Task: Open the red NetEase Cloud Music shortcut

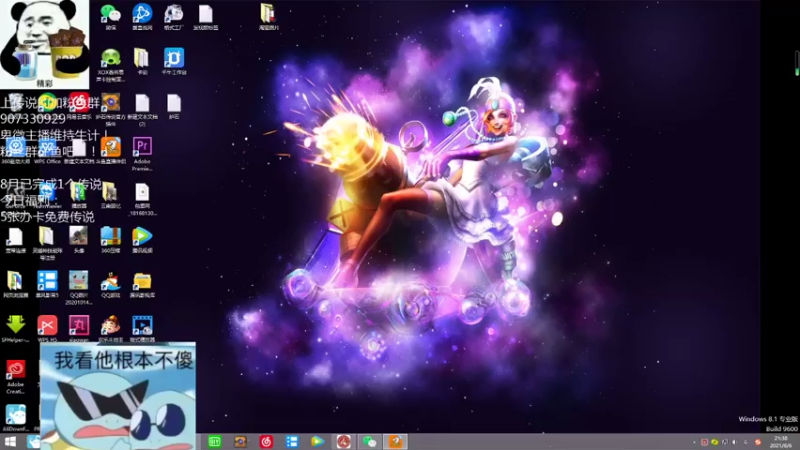Action: pyautogui.click(x=79, y=106)
